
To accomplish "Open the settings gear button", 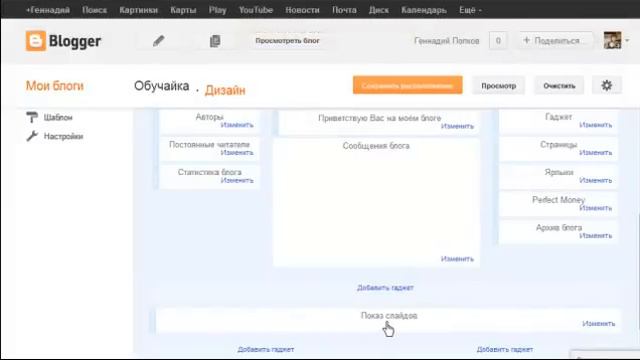I will [x=607, y=86].
